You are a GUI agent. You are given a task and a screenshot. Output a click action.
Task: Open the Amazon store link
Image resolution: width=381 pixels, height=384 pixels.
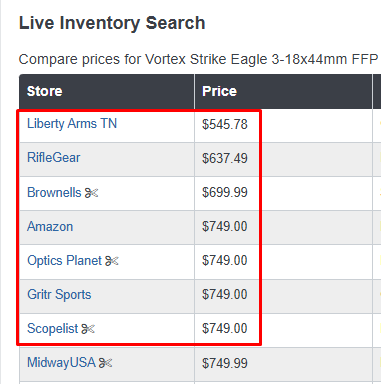tap(50, 227)
